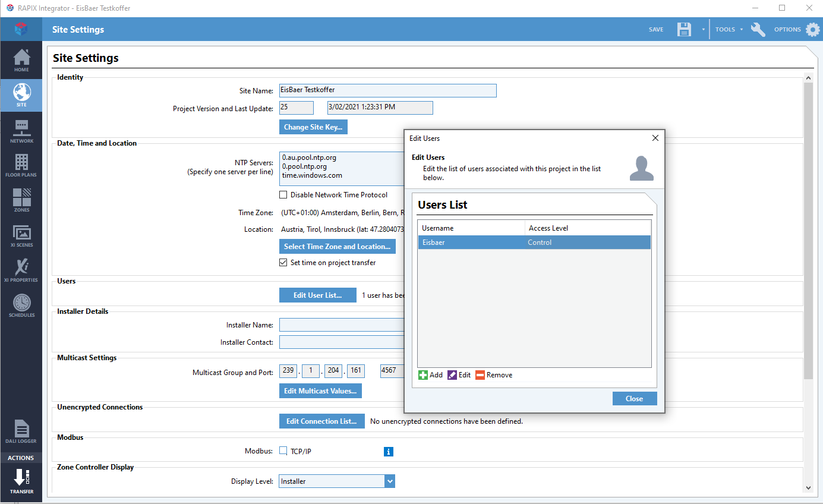Viewport: 823px width, 504px height.
Task: Open the Network section
Action: point(21,130)
